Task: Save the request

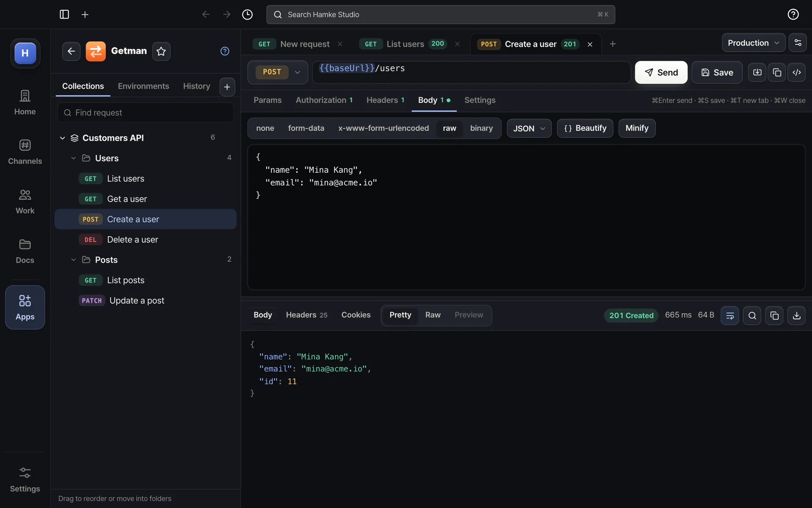Action: click(x=717, y=72)
